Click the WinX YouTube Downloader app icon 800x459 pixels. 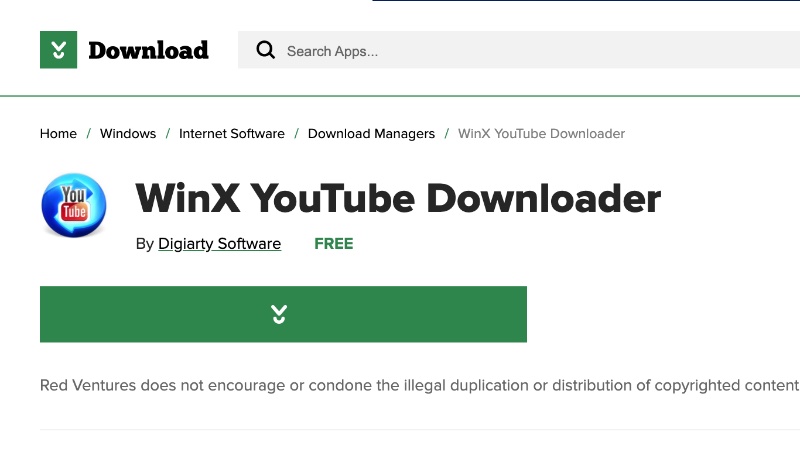(74, 205)
